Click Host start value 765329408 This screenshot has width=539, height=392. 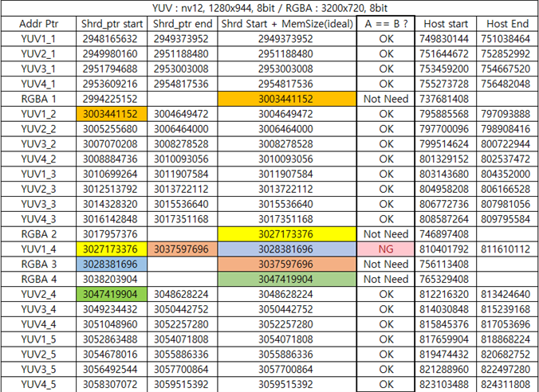click(444, 280)
